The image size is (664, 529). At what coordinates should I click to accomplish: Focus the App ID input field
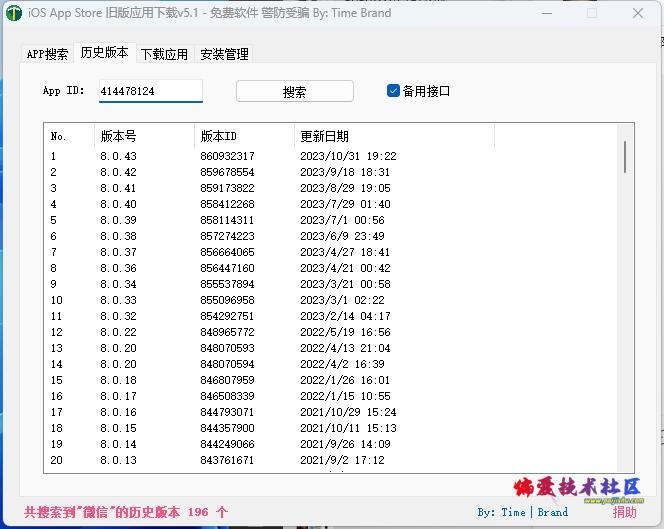(151, 91)
